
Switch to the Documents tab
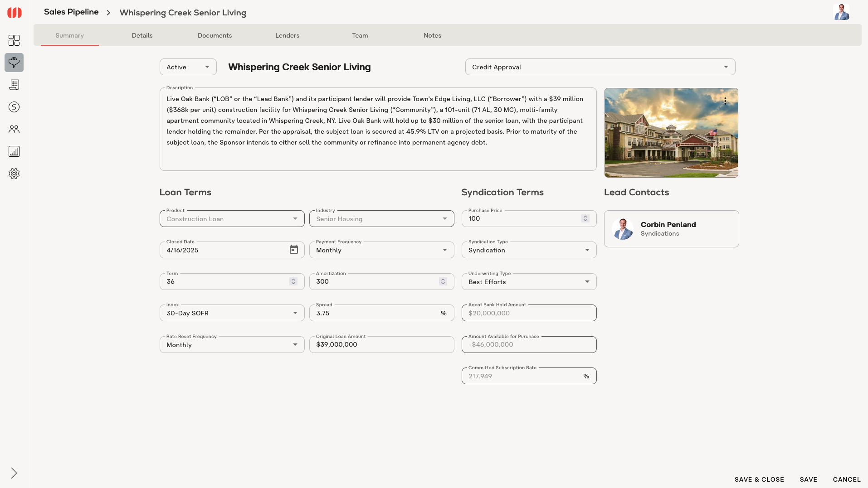pos(215,35)
